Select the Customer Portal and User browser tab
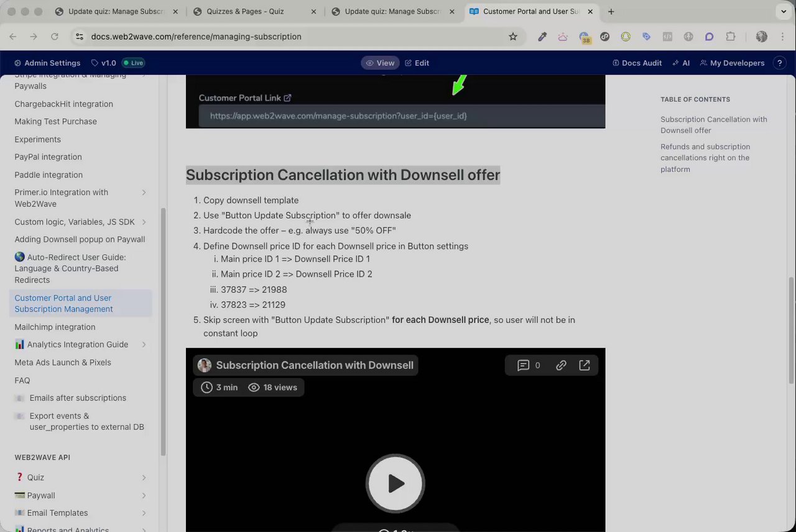This screenshot has width=796, height=532. (532, 11)
